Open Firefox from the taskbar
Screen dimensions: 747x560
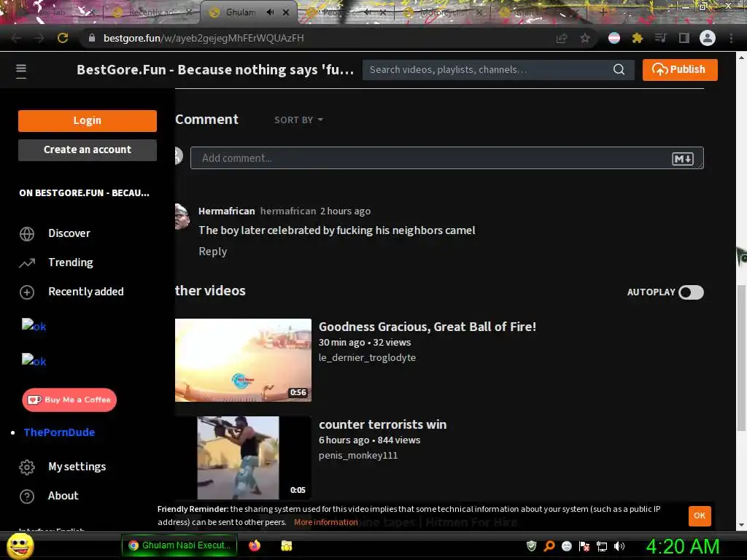pos(255,545)
